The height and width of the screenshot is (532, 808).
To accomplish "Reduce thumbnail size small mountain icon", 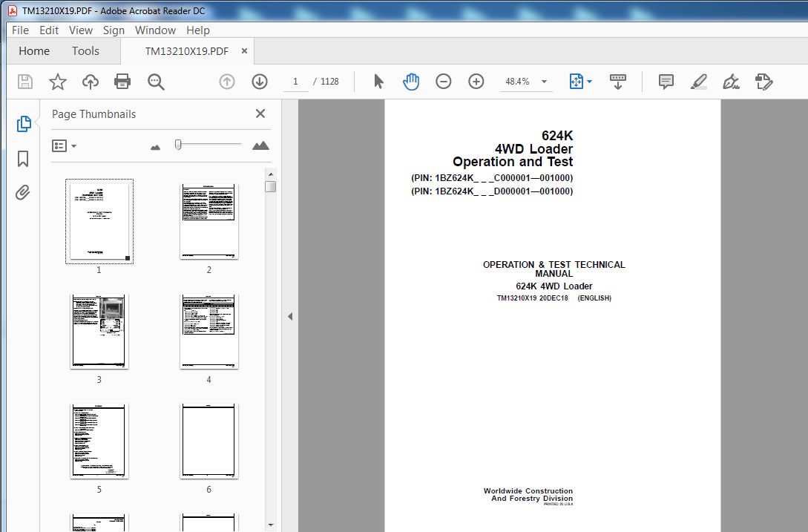I will (155, 148).
